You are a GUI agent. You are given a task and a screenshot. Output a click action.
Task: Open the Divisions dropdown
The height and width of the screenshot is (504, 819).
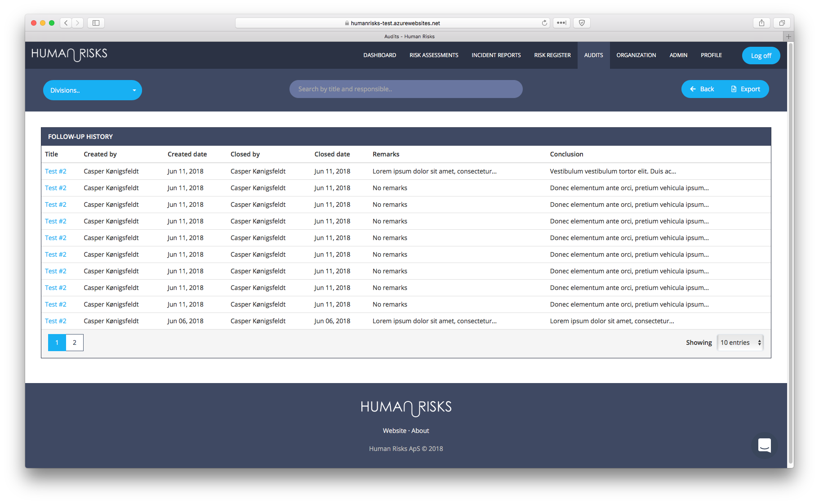(x=93, y=90)
